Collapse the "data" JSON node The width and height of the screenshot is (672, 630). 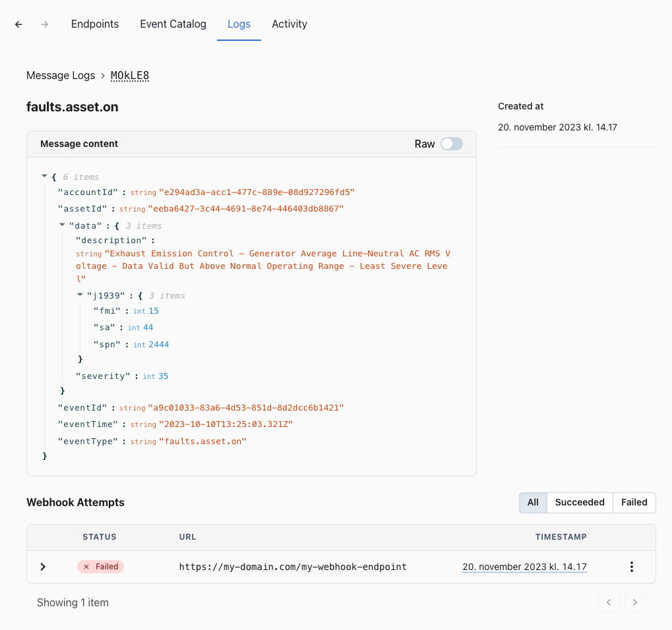[x=62, y=225]
